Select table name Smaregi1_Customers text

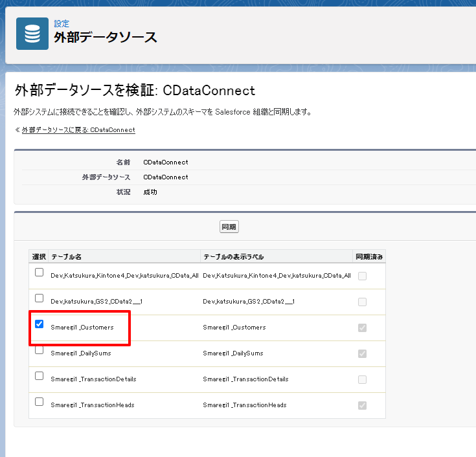click(82, 328)
